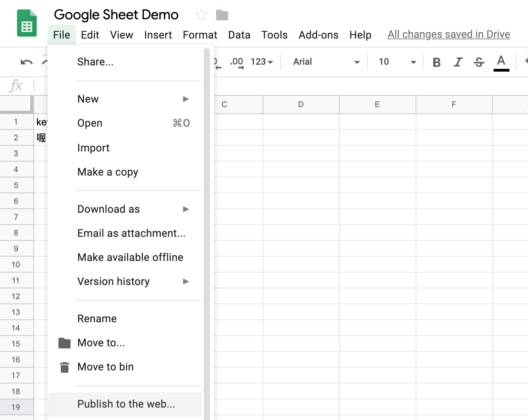Open the text colour picker
Viewport: 528px width, 420px height.
pyautogui.click(x=501, y=63)
